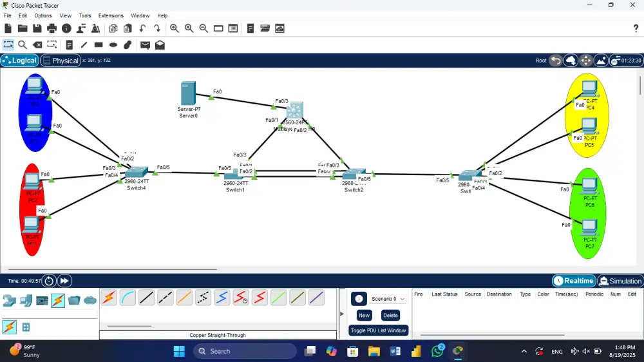Image resolution: width=644 pixels, height=362 pixels.
Task: Zoom in on the workspace
Action: [x=174, y=28]
